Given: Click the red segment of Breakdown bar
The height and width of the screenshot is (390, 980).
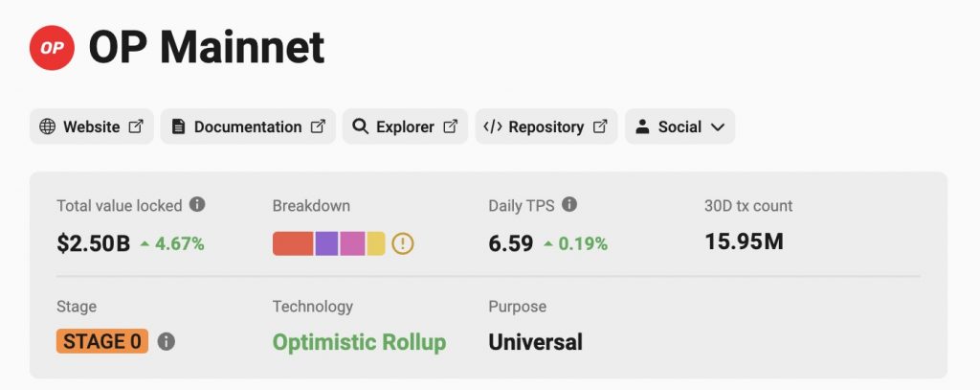Looking at the screenshot, I should (x=293, y=242).
